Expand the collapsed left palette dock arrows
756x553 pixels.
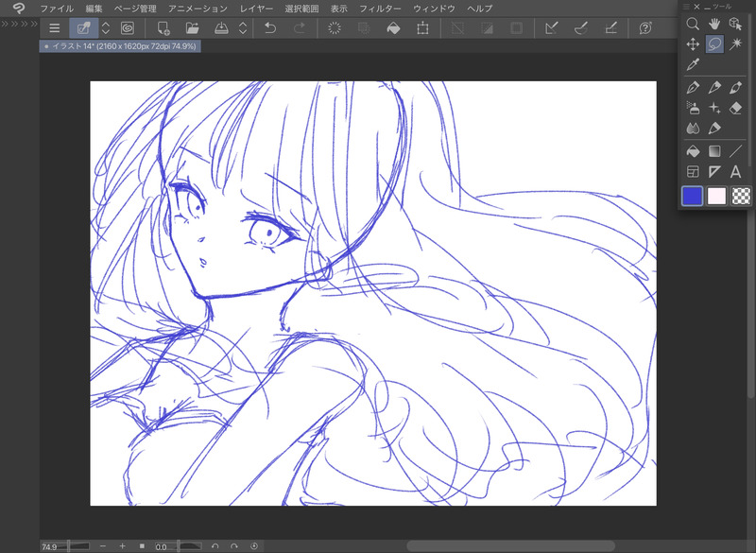[x=19, y=23]
